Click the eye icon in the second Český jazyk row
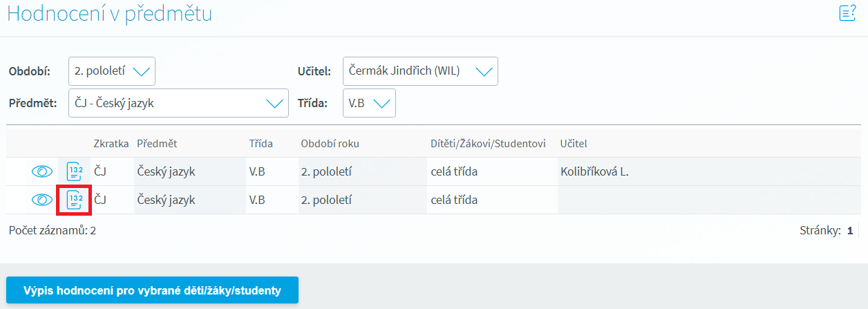The image size is (868, 309). pos(42,200)
